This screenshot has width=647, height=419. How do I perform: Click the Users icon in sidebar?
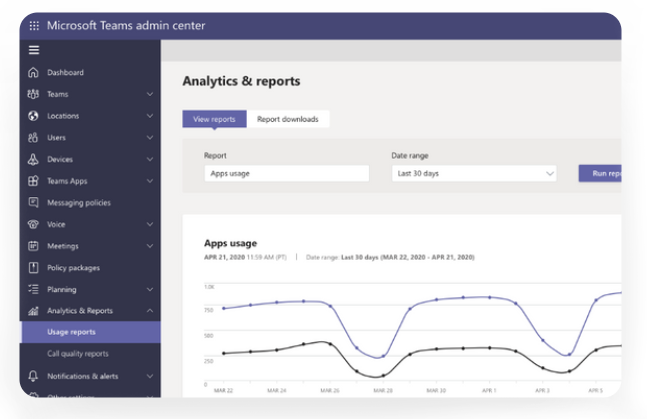pos(33,137)
